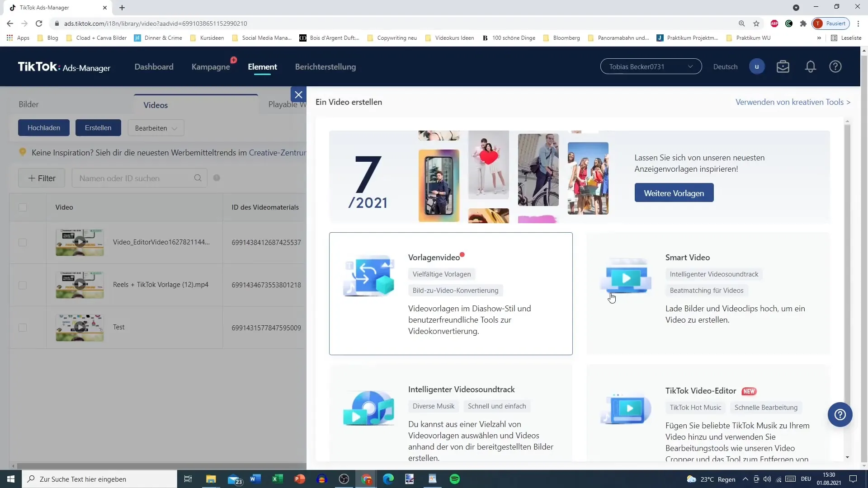
Task: Click the browser address bar
Action: [393, 23]
